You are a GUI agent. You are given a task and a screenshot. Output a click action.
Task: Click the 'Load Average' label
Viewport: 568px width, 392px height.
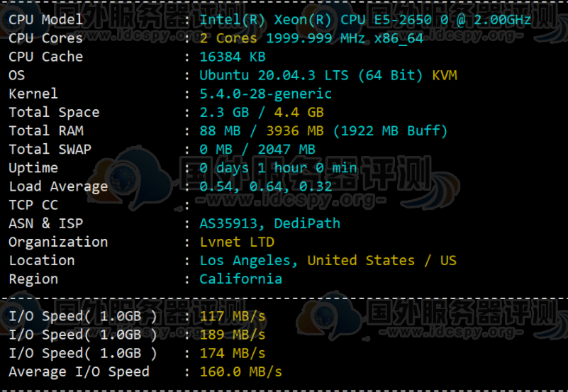point(58,186)
